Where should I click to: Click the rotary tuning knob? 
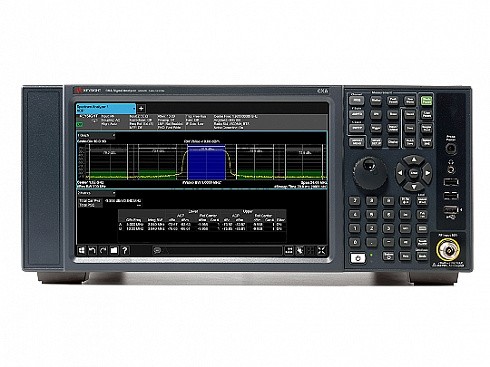coord(369,173)
